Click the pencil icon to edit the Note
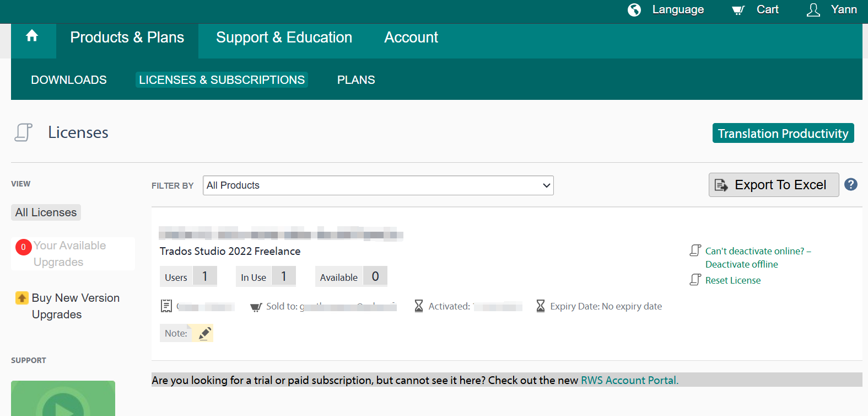Viewport: 868px width, 416px height. click(204, 333)
